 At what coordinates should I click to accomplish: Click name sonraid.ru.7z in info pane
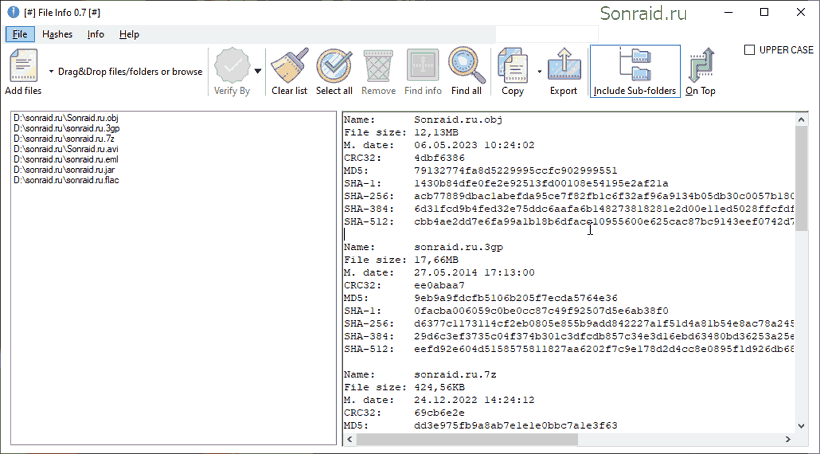(455, 375)
